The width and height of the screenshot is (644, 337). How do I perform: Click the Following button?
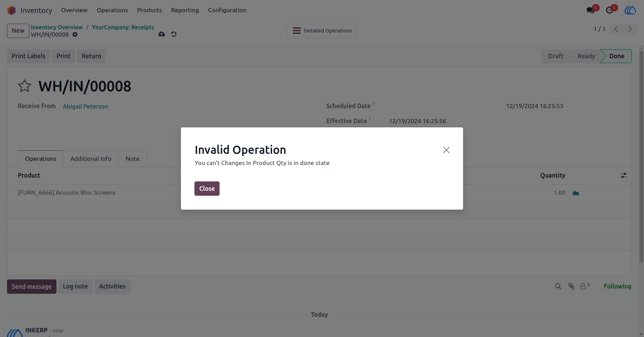(x=617, y=286)
